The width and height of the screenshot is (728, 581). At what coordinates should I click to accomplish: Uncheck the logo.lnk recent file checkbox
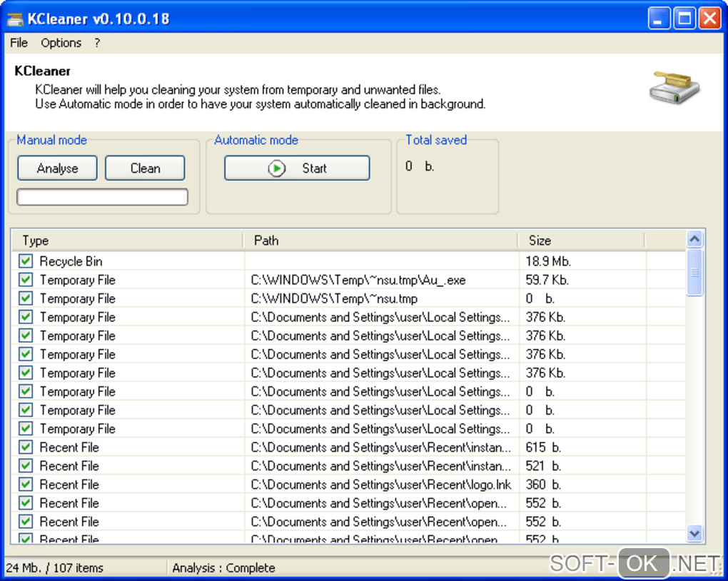(x=26, y=485)
